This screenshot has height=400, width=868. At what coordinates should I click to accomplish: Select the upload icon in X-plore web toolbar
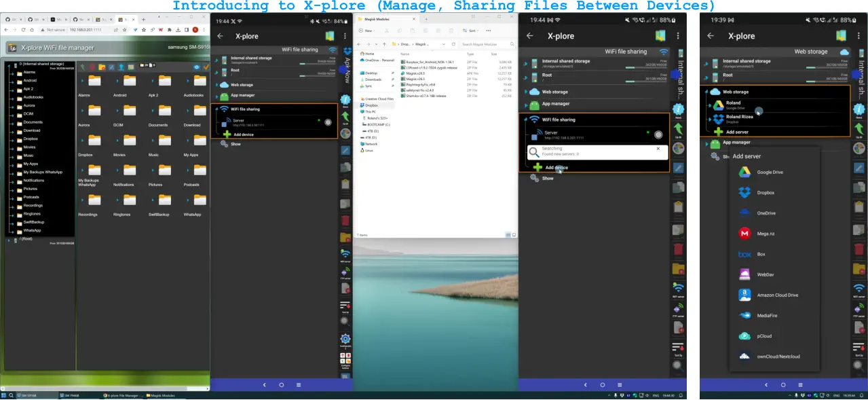[121, 67]
